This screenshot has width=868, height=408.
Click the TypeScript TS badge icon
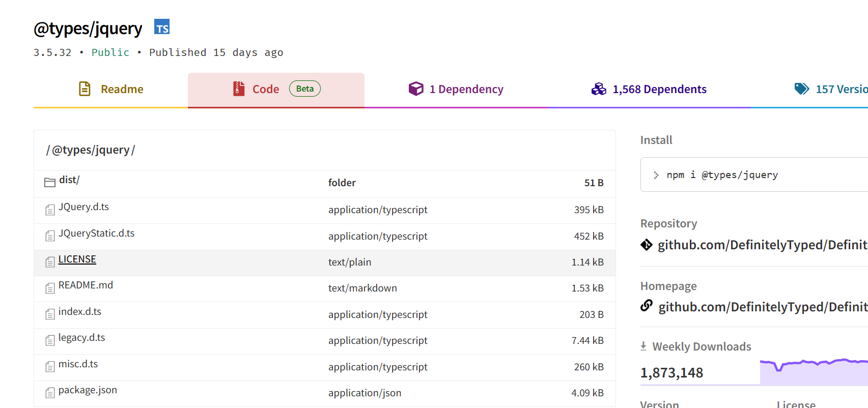[x=162, y=27]
